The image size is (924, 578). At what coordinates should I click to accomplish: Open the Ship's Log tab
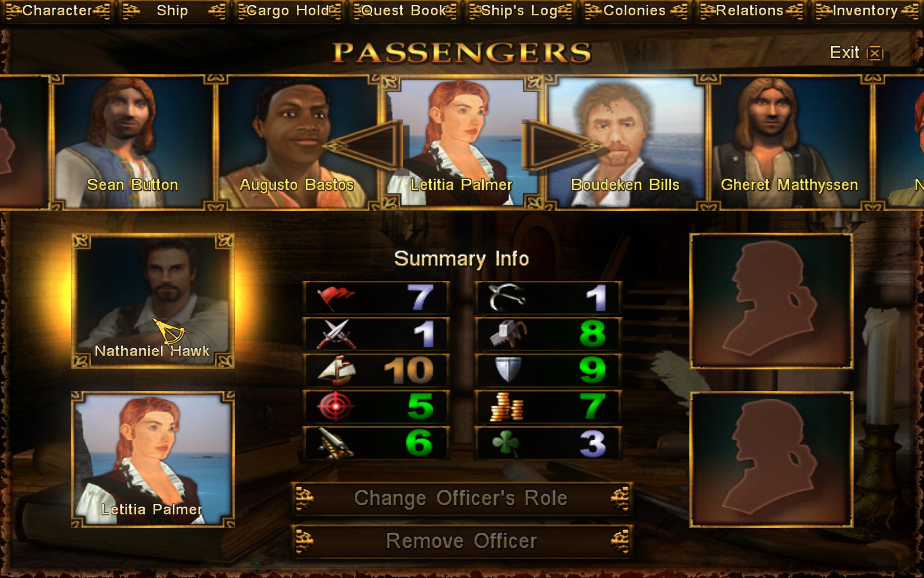tap(520, 11)
